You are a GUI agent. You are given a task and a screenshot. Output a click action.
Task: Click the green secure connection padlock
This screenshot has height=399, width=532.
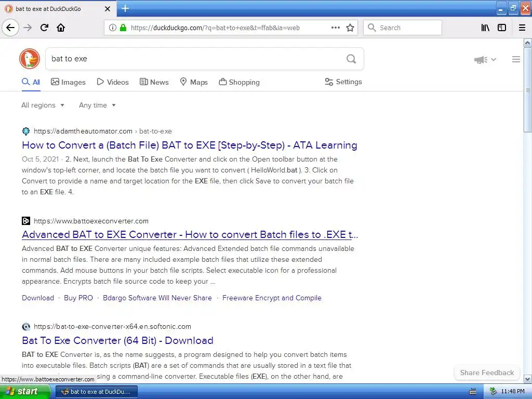(123, 28)
